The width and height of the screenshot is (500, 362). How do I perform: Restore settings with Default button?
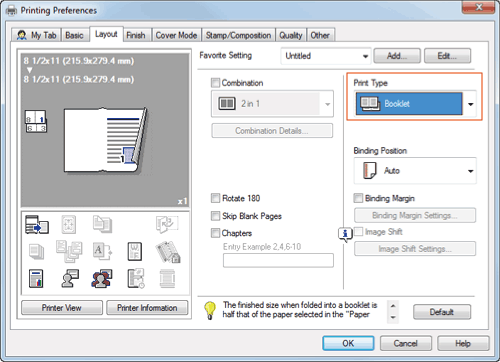point(442,312)
